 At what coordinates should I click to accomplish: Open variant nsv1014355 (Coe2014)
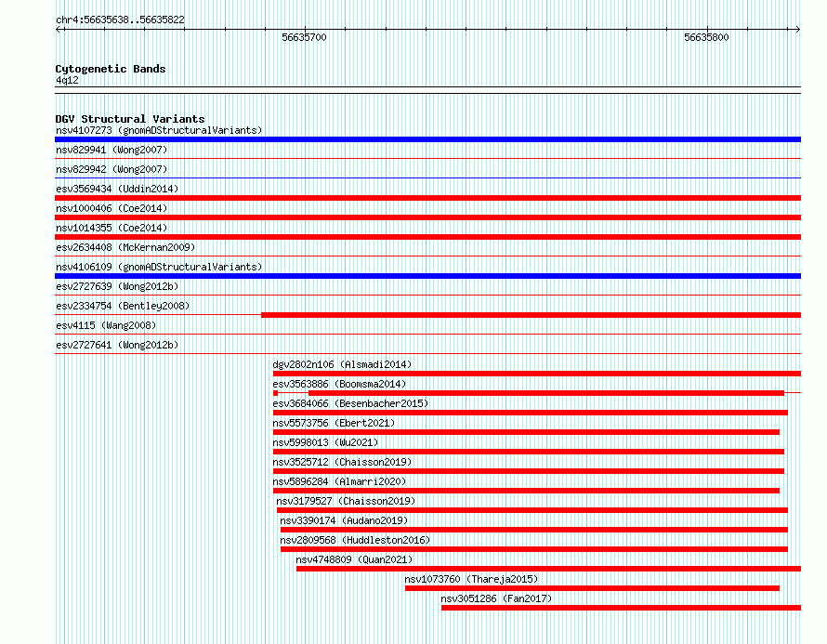[x=112, y=228]
